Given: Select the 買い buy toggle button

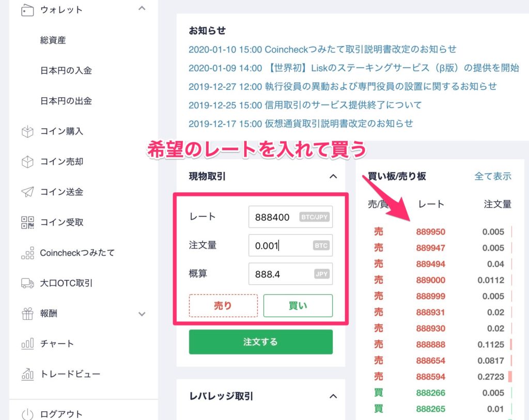Looking at the screenshot, I should tap(298, 305).
